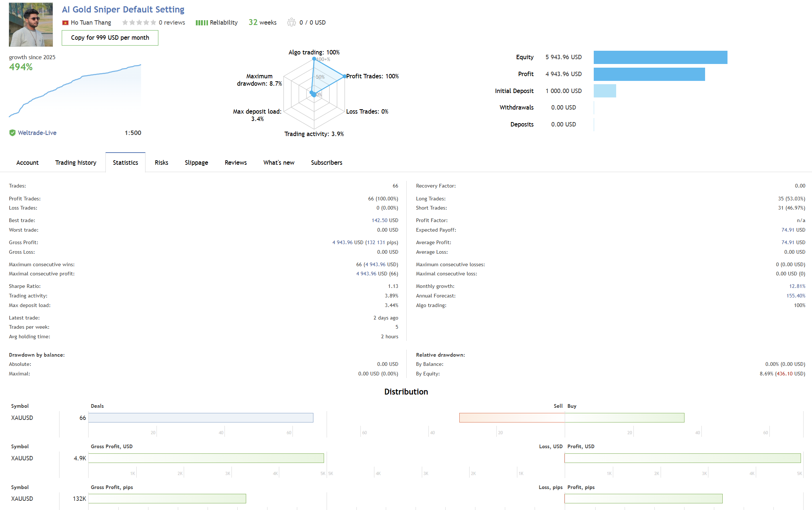This screenshot has width=812, height=510.
Task: Click the author profile photo
Action: (31, 25)
